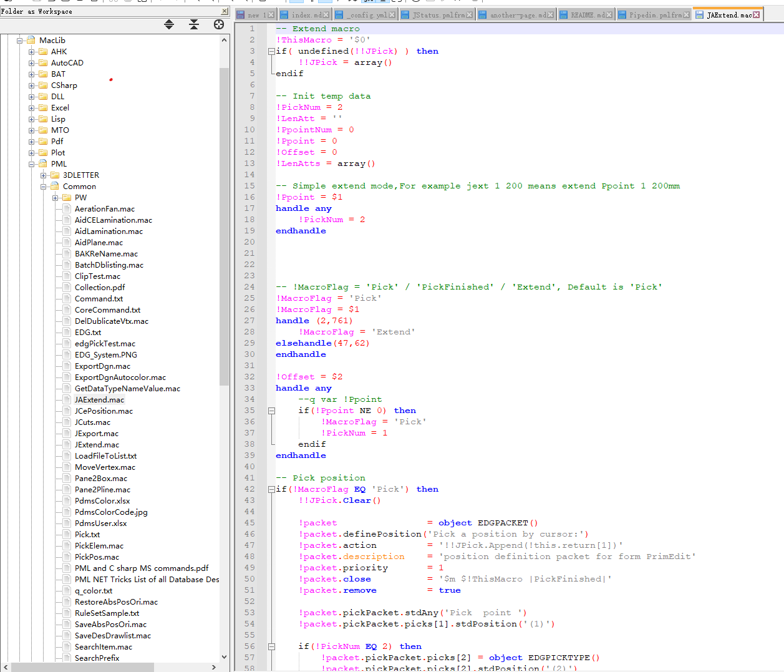Click the EDG_System.PNG file icon
The image size is (784, 672).
67,355
